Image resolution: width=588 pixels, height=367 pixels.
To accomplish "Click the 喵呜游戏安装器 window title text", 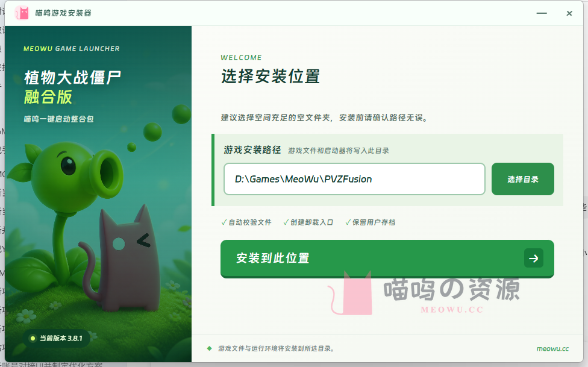I will point(63,13).
